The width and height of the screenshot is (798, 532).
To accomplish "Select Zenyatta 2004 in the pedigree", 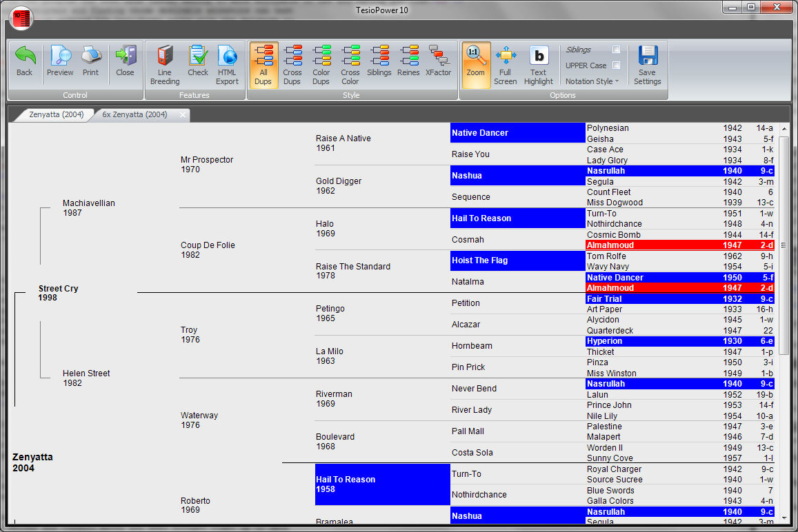I will point(32,462).
